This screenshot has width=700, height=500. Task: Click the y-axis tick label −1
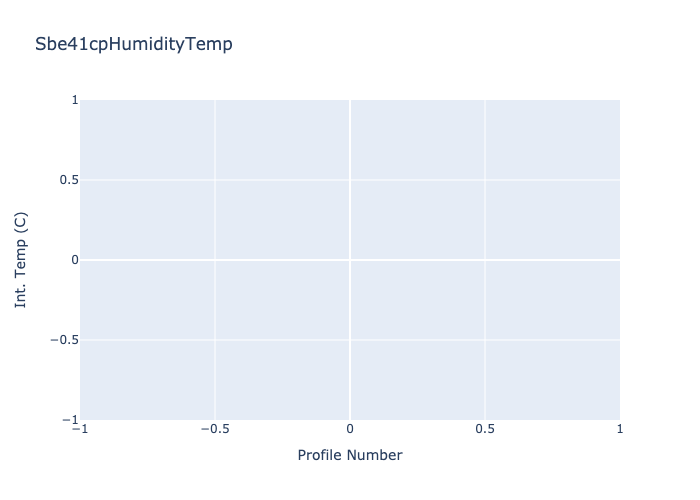click(x=69, y=420)
